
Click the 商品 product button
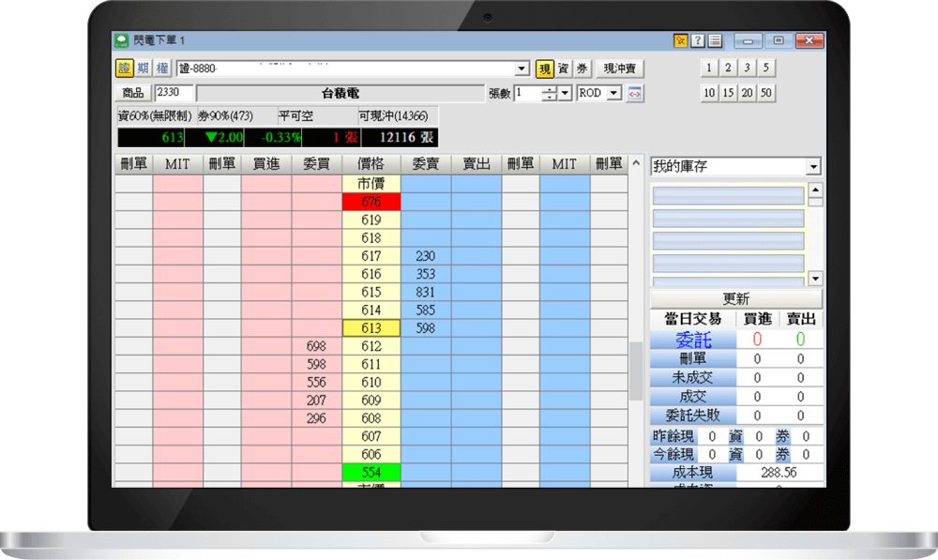pyautogui.click(x=133, y=93)
